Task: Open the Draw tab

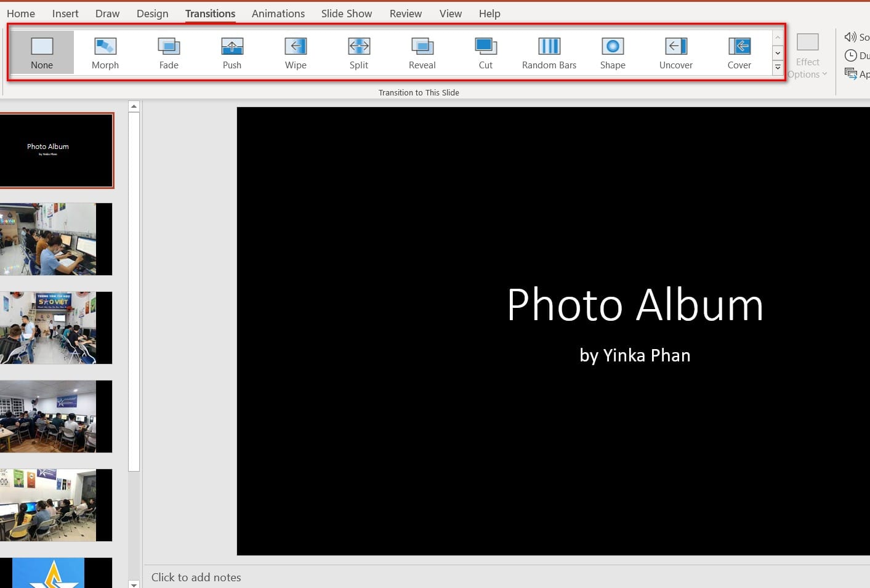Action: [108, 14]
